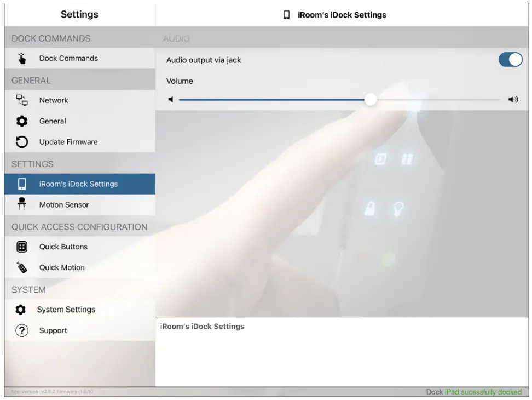Click the iPad sucessfully docked status text
This screenshot has width=532, height=400.
coord(484,392)
